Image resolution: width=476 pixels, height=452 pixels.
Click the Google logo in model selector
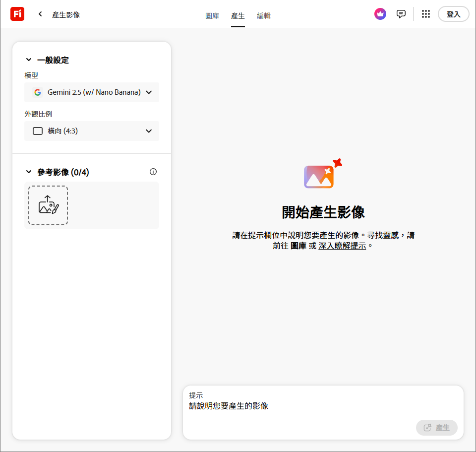(38, 92)
